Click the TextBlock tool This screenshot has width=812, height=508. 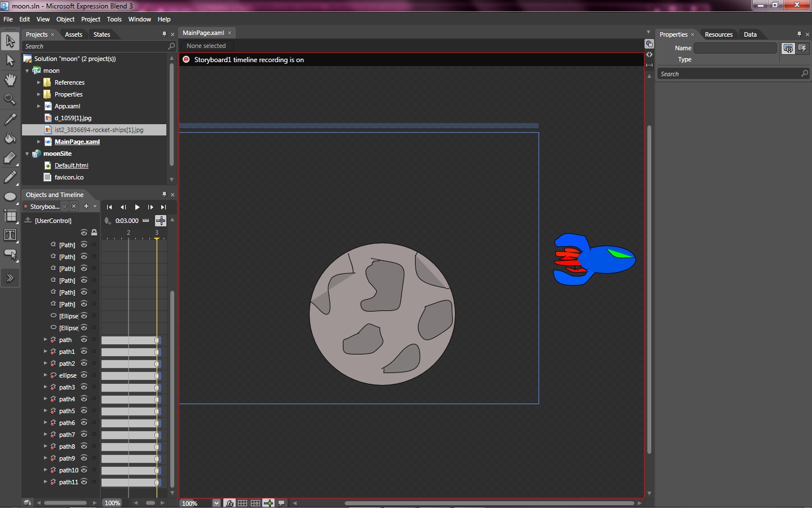point(10,235)
